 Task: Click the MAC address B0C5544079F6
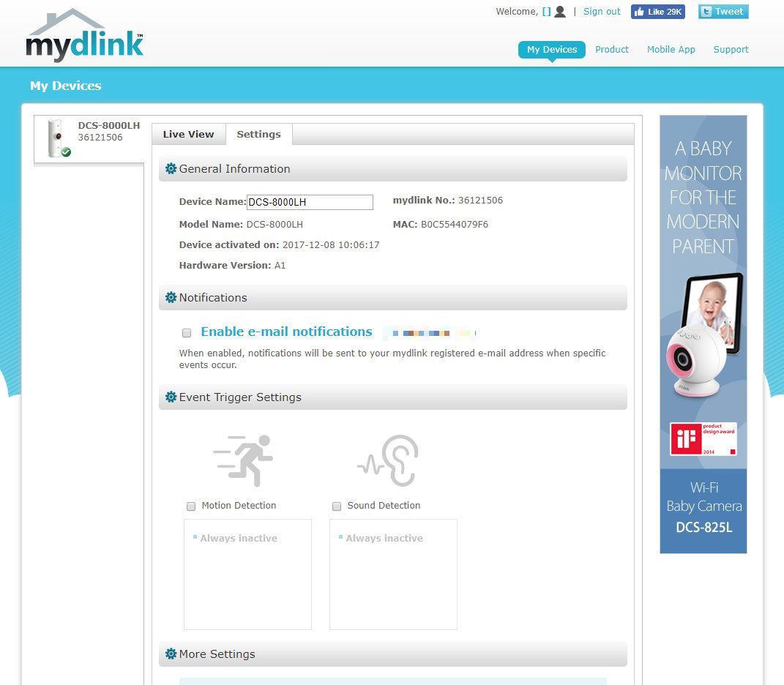tap(455, 225)
